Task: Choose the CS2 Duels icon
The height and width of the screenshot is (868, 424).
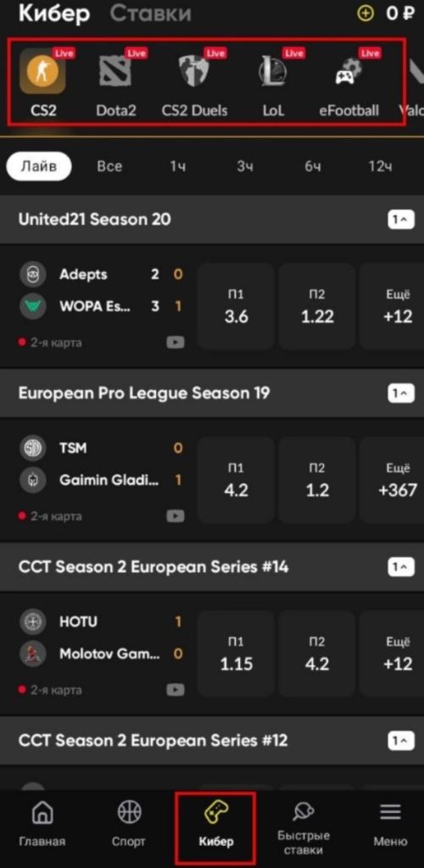Action: [193, 73]
